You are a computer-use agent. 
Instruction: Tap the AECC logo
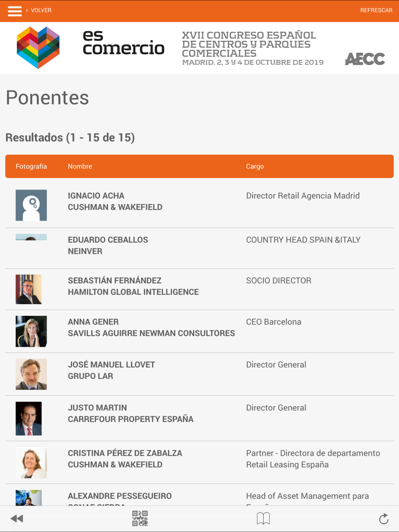click(365, 59)
